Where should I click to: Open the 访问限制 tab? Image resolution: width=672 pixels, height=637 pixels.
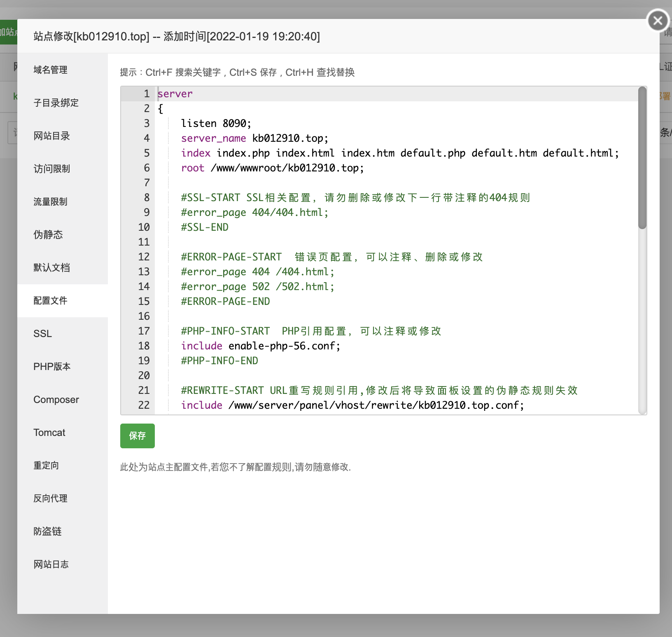63,169
